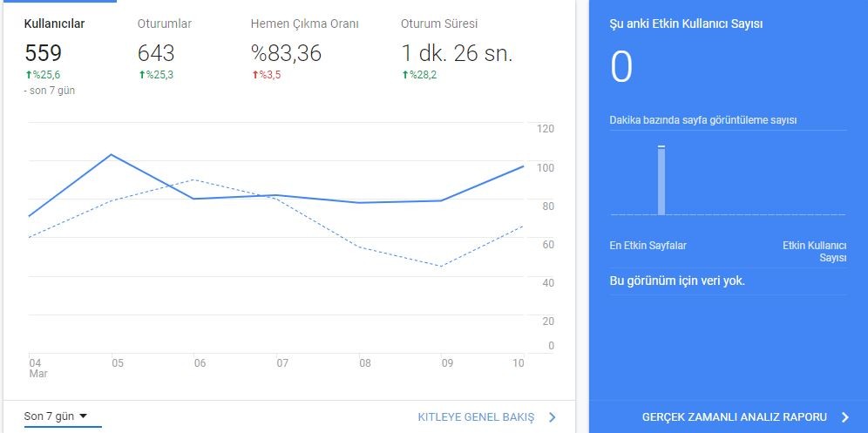The width and height of the screenshot is (868, 433).
Task: Click chevron beside GERÇEK ZAMANLI ANALIZ RAPORU
Action: point(844,417)
